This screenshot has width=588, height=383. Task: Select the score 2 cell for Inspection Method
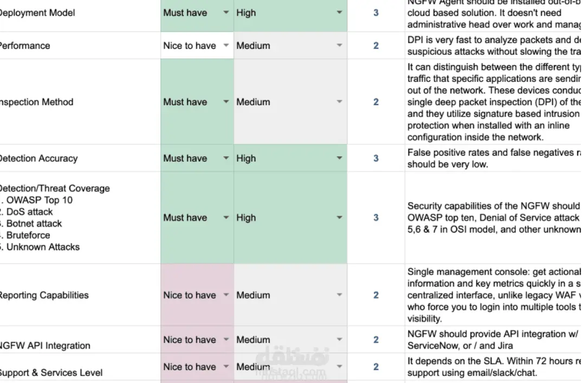tap(376, 102)
